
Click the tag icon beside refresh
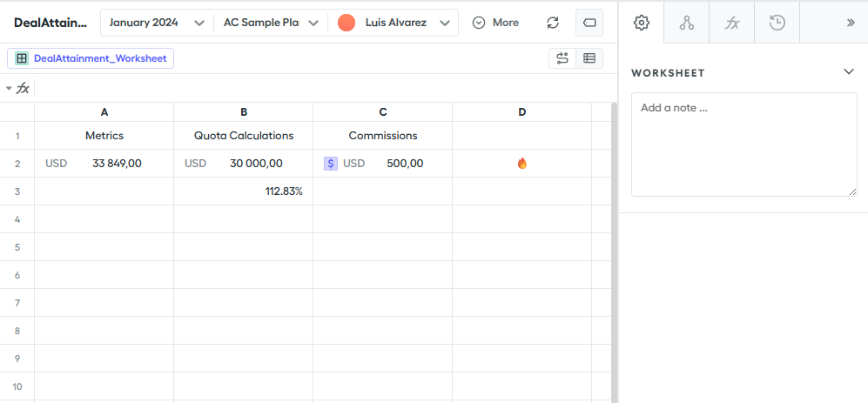[589, 23]
